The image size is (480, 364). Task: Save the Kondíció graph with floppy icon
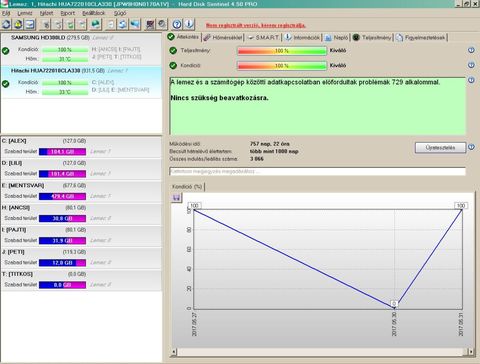(x=176, y=198)
